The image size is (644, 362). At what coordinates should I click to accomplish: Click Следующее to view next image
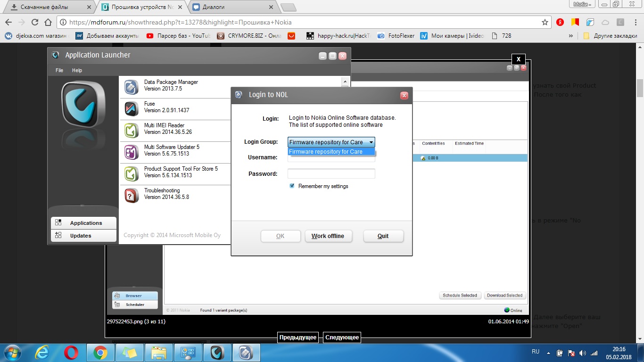pyautogui.click(x=342, y=337)
